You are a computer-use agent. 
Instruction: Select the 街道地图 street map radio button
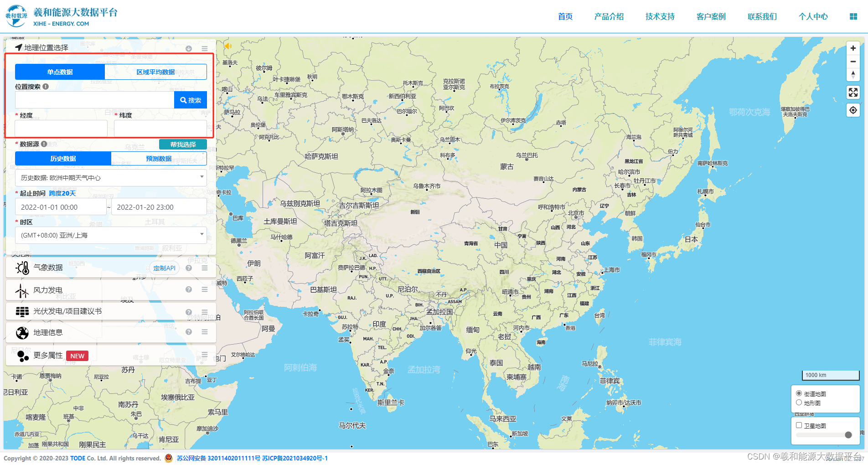799,393
